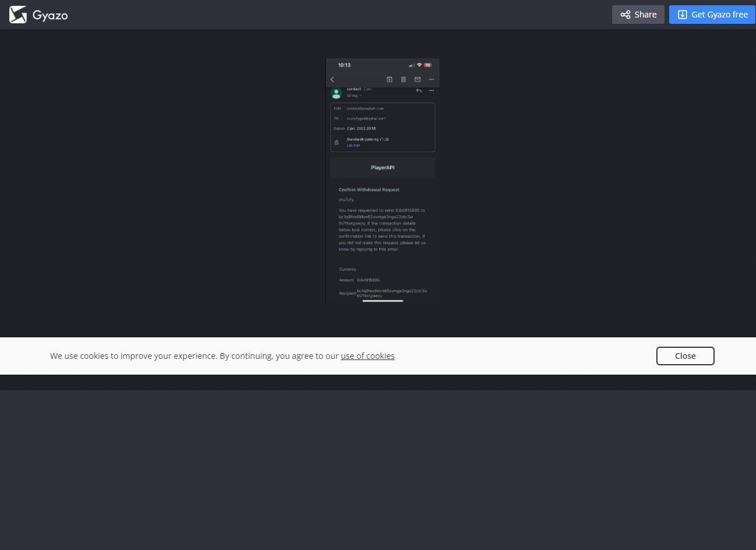756x550 pixels.
Task: Click the mark-unread envelope icon
Action: click(x=417, y=79)
